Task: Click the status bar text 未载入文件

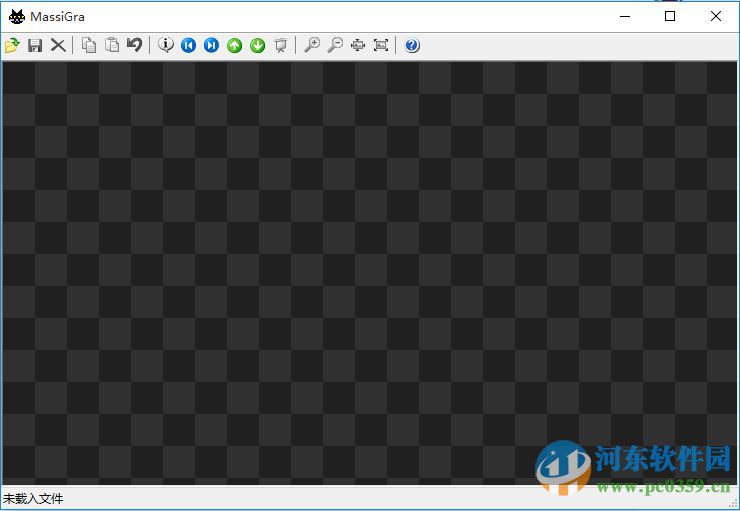Action: point(33,499)
